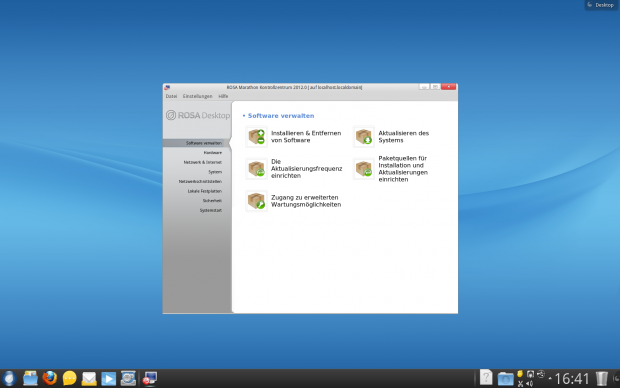Open the Hilfe menu
This screenshot has height=388, width=620.
click(x=223, y=96)
